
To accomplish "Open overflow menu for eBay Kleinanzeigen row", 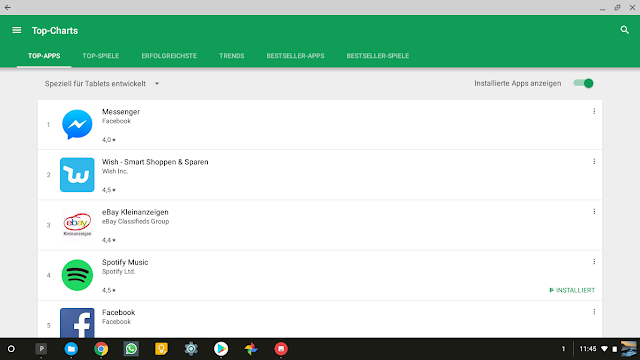I will [594, 211].
